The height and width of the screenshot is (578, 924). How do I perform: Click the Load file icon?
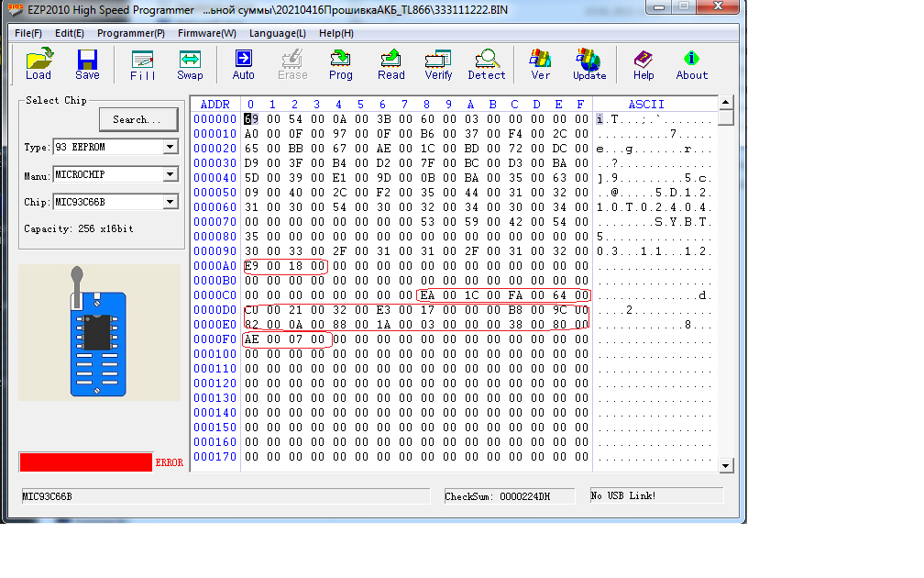click(x=38, y=64)
